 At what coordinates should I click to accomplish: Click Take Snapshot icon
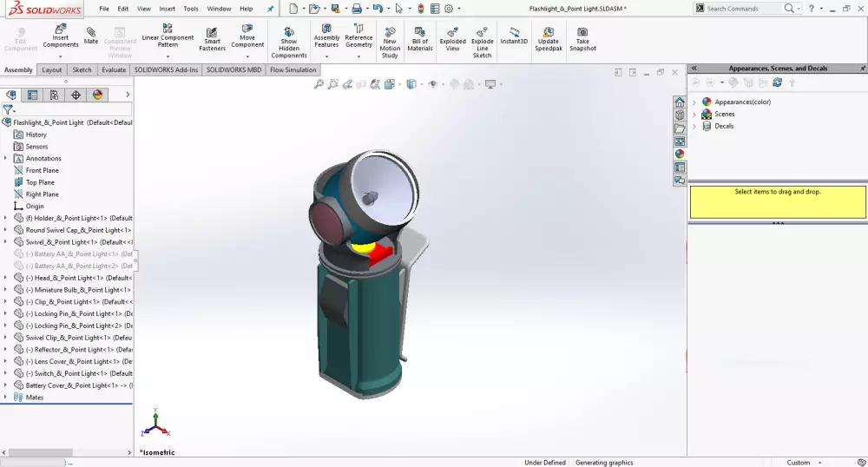click(583, 39)
